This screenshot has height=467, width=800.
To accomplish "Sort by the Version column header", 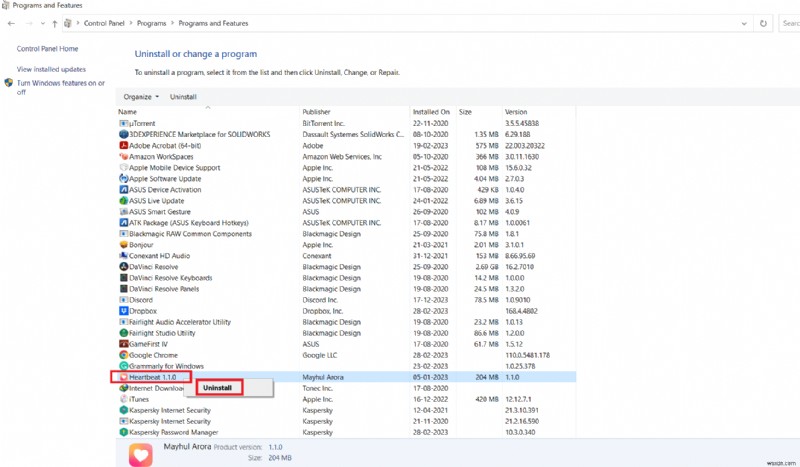I will pyautogui.click(x=539, y=112).
